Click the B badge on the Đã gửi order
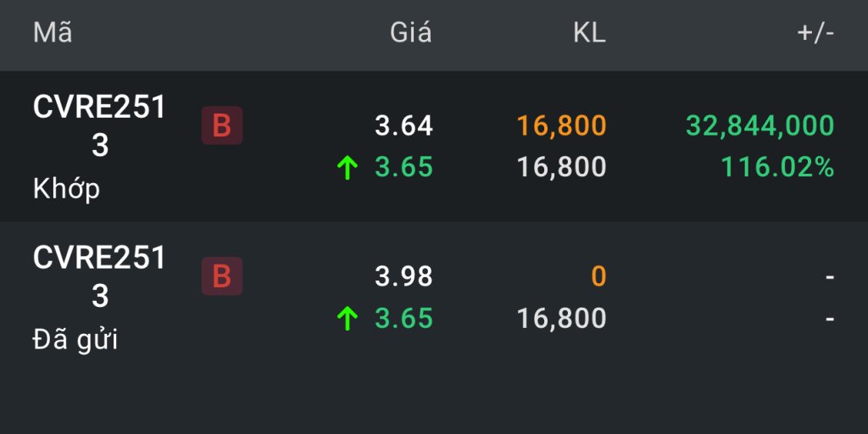 (x=221, y=276)
